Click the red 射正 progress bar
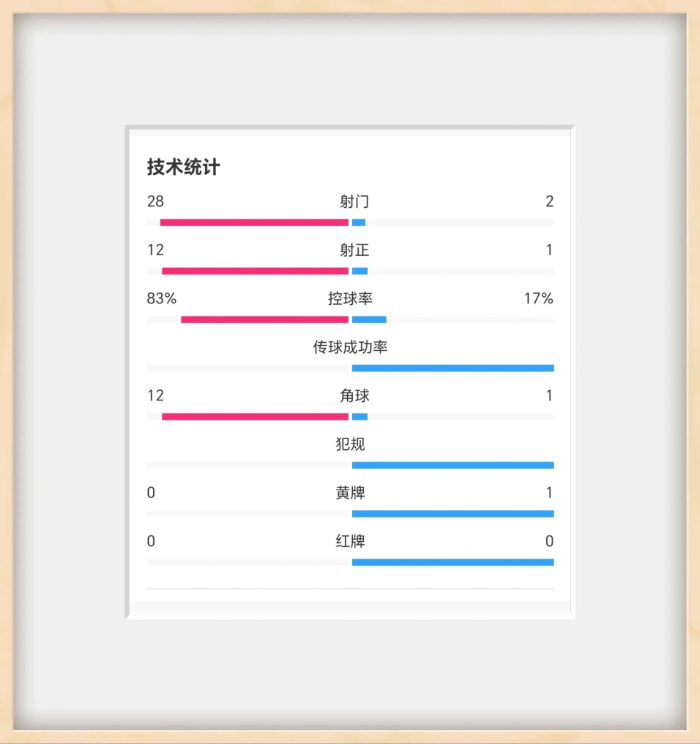This screenshot has height=744, width=700. tap(255, 271)
